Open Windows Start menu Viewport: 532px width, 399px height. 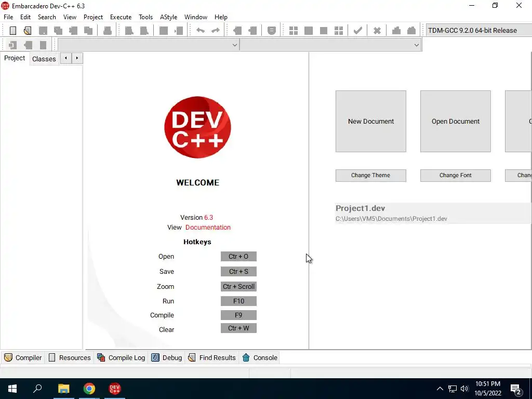pyautogui.click(x=12, y=389)
